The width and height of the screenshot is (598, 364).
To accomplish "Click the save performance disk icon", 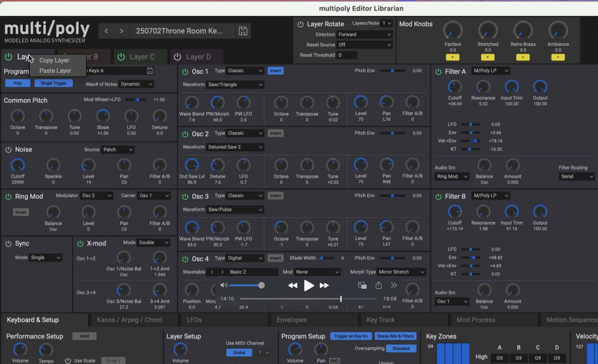I will [243, 31].
